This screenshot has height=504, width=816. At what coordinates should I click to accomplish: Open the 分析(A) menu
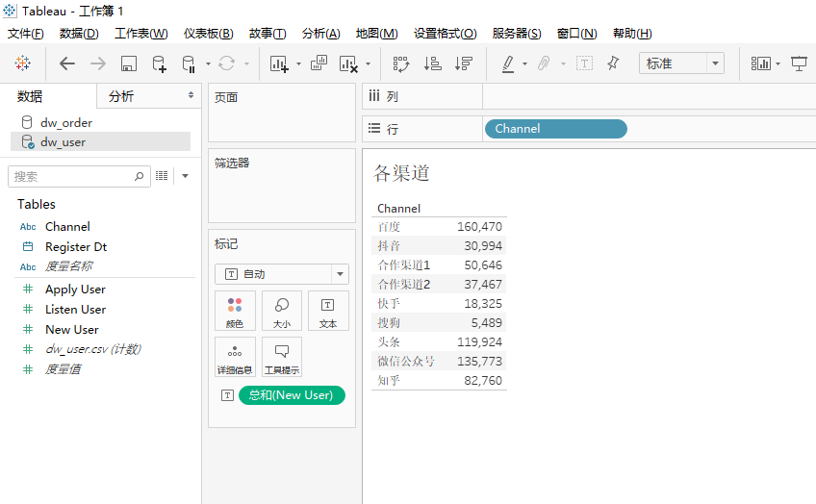point(321,34)
